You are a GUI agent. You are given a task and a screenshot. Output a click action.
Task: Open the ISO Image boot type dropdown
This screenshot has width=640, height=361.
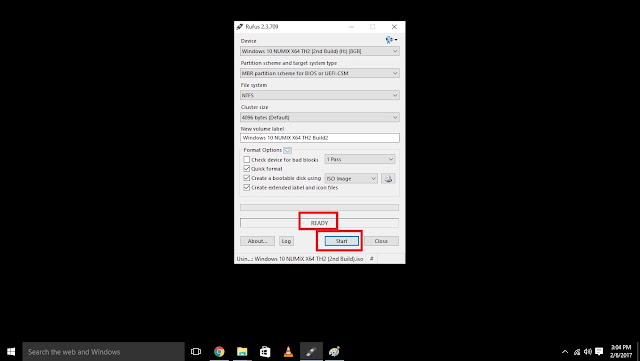tap(351, 178)
